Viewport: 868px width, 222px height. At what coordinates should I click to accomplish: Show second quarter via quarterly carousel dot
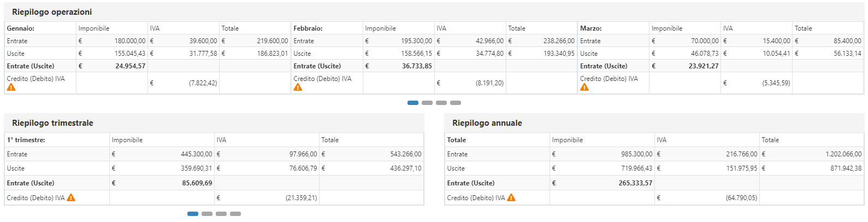[207, 214]
